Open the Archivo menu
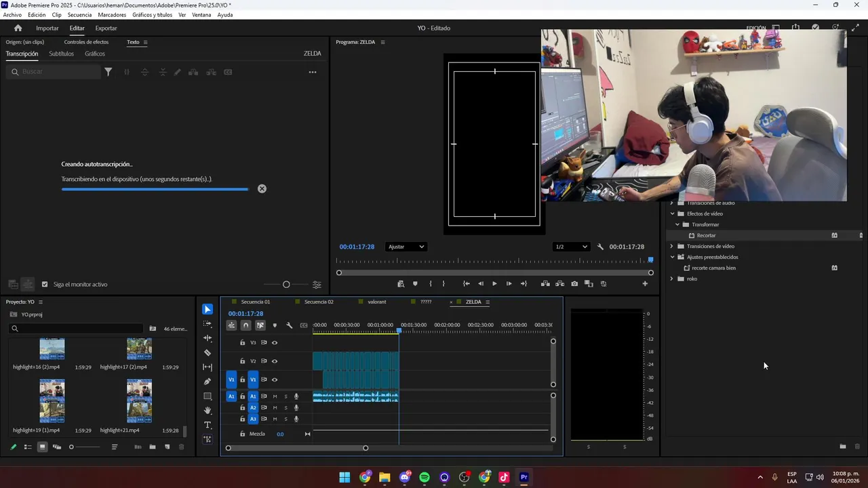This screenshot has width=868, height=488. (x=12, y=15)
